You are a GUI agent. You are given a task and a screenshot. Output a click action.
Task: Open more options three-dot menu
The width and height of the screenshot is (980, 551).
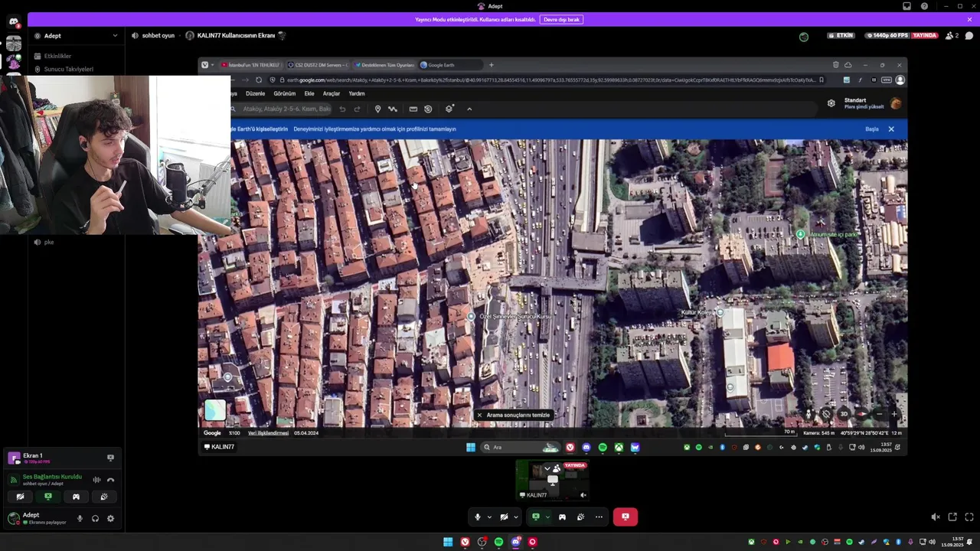599,517
